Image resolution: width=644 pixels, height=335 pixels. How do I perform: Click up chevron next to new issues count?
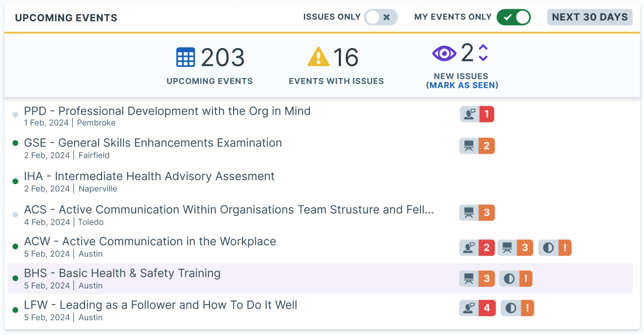(483, 47)
